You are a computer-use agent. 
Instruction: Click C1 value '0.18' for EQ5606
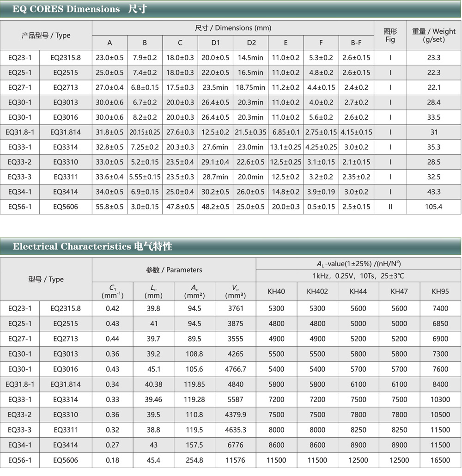point(113,460)
